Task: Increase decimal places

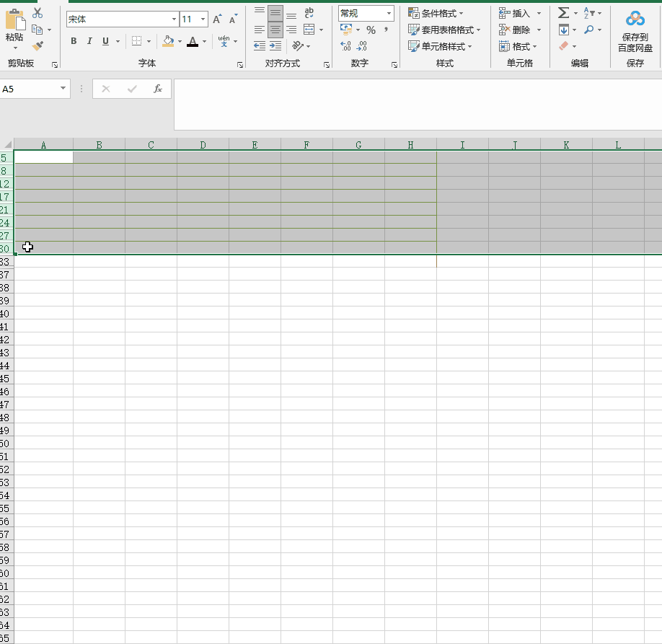Action: point(345,45)
